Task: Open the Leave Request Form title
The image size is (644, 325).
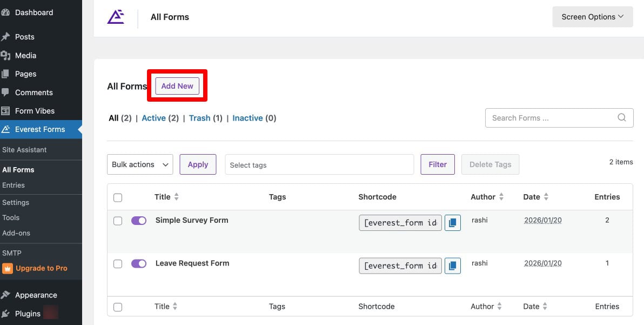Action: point(192,263)
